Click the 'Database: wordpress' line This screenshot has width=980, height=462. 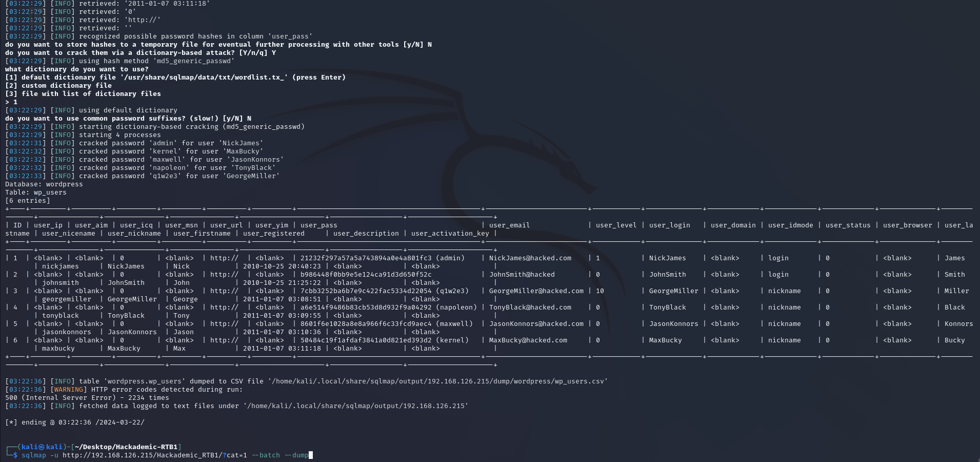pyautogui.click(x=44, y=184)
